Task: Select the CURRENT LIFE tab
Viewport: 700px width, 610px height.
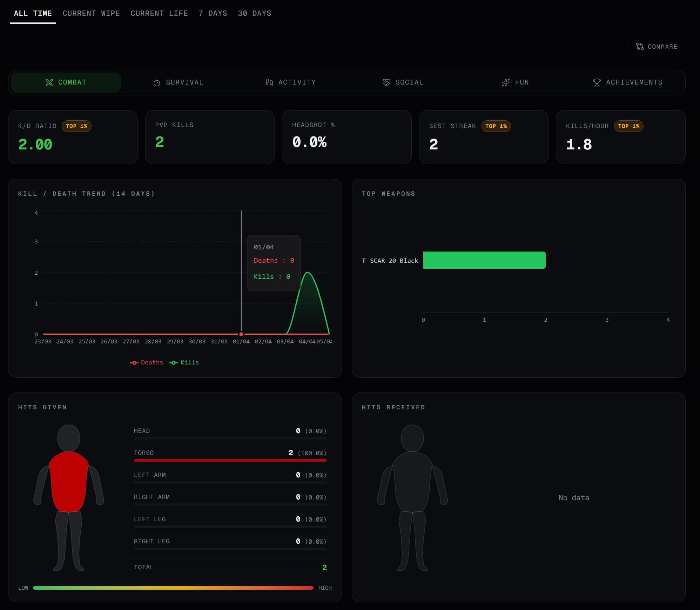Action: tap(159, 13)
